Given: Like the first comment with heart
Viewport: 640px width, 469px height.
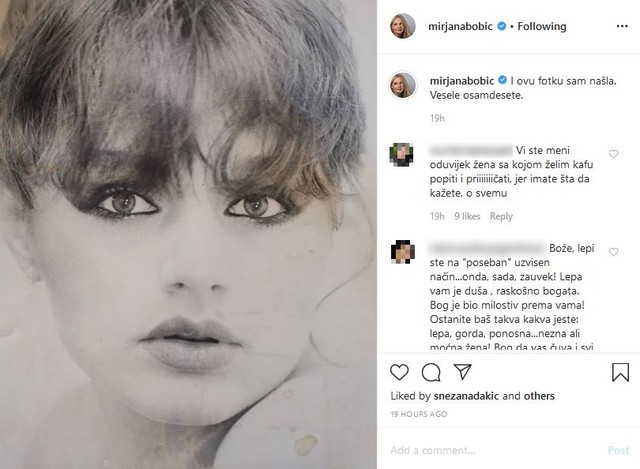Looking at the screenshot, I should click(614, 154).
